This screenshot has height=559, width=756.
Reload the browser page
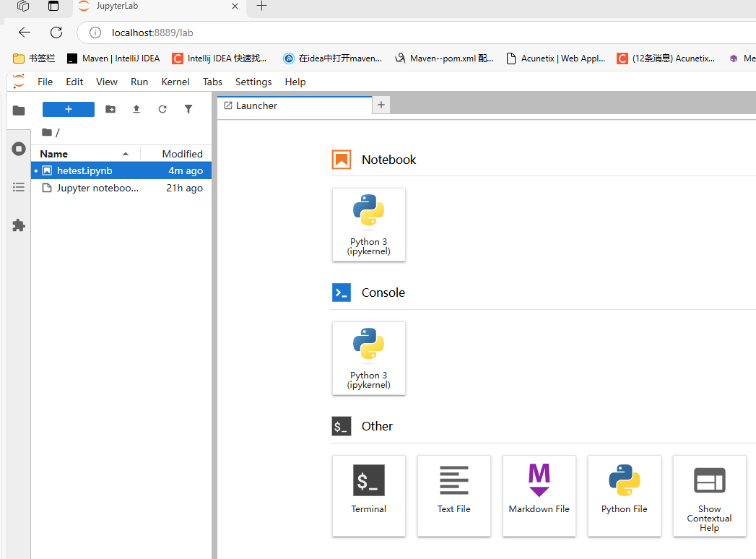(56, 32)
